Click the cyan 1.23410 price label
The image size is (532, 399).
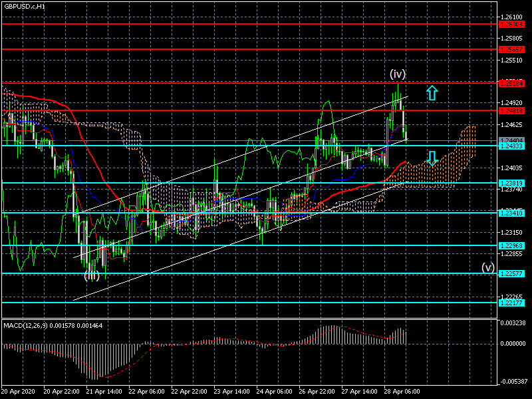[511, 213]
